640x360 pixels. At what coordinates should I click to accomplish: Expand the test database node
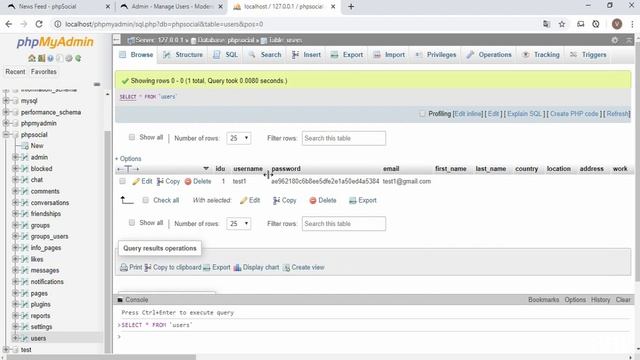pos(6,349)
